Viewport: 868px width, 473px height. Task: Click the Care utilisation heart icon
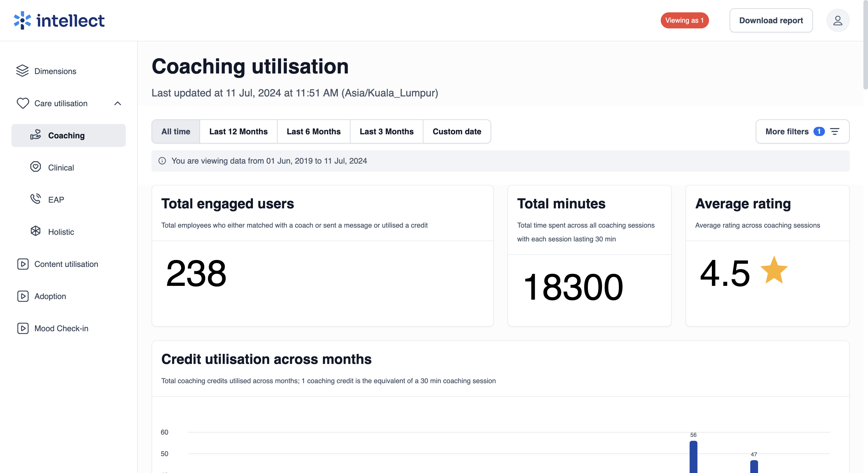tap(23, 103)
